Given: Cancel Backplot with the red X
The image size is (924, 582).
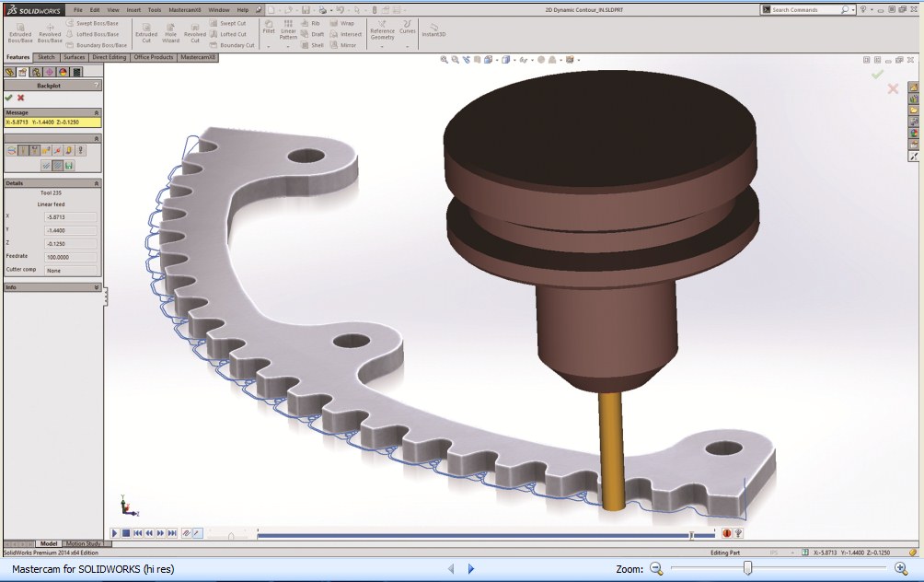Looking at the screenshot, I should point(20,98).
